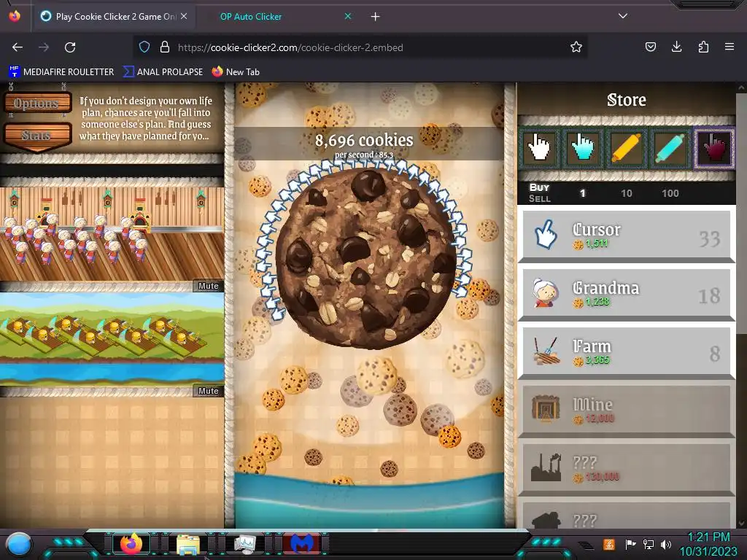Open a new browser tab
This screenshot has width=747, height=560.
tap(376, 17)
